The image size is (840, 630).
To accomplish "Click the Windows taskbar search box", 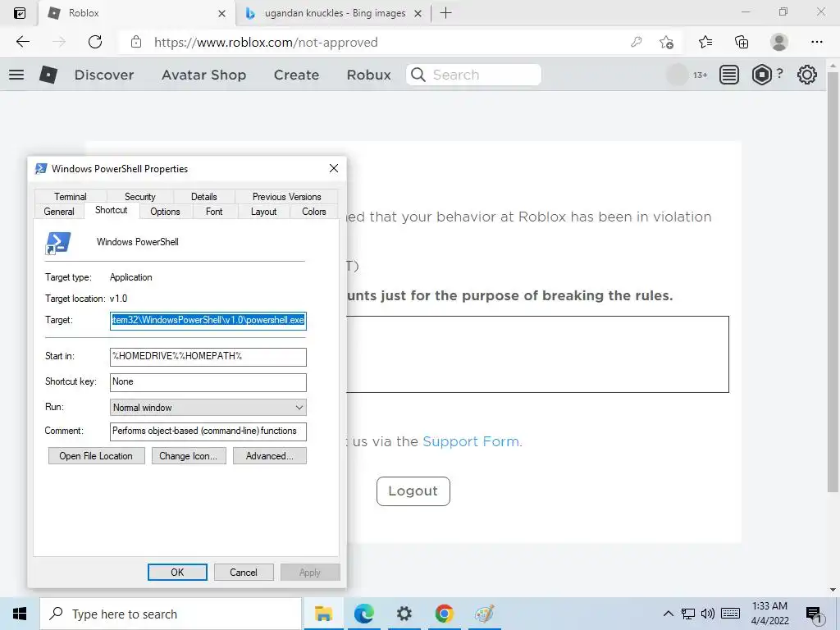I will coord(171,614).
